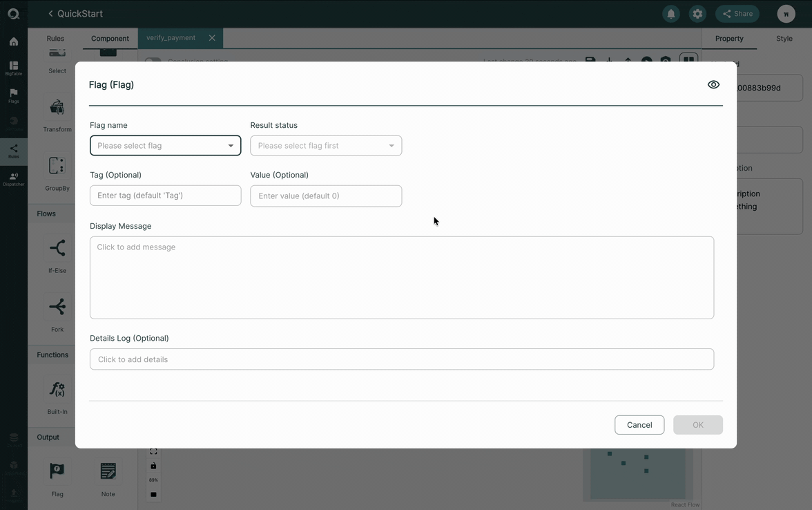Click the Tag optional input field
The height and width of the screenshot is (510, 812).
165,196
